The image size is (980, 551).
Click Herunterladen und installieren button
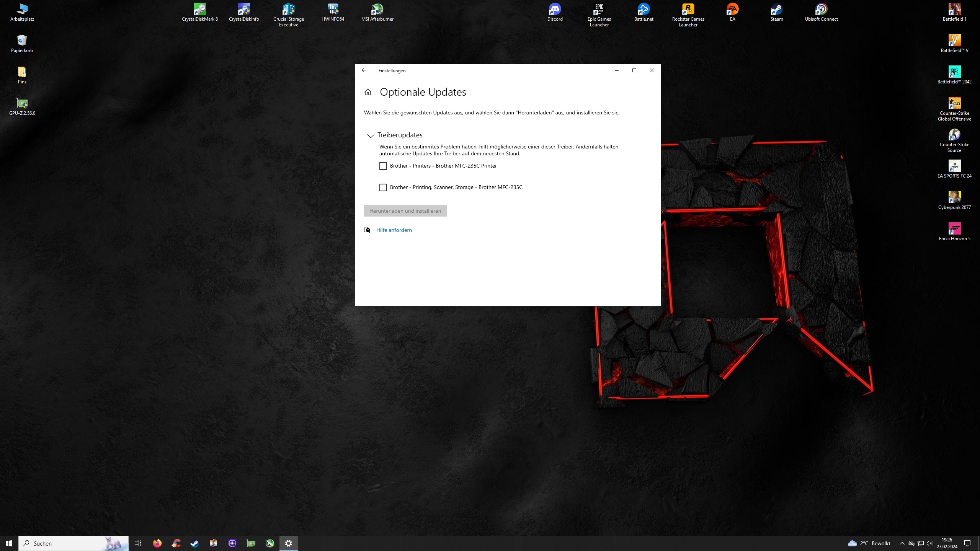(x=405, y=211)
